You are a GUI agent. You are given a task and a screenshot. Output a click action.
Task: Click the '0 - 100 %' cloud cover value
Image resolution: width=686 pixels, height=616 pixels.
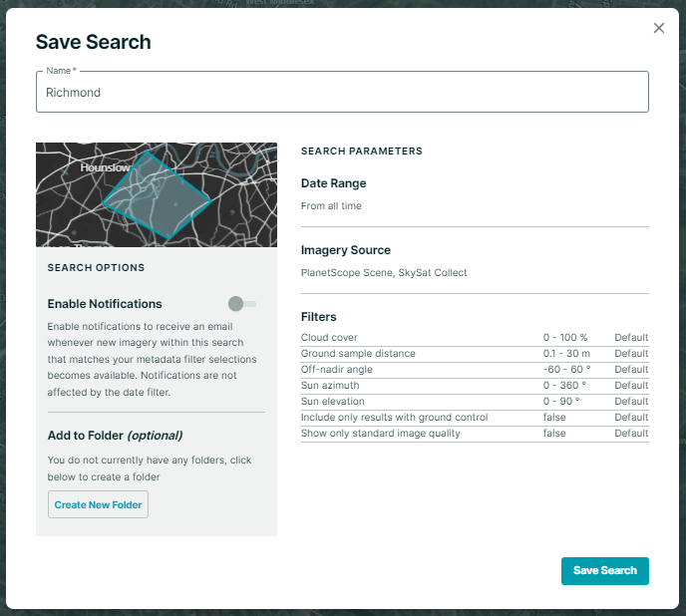coord(565,337)
